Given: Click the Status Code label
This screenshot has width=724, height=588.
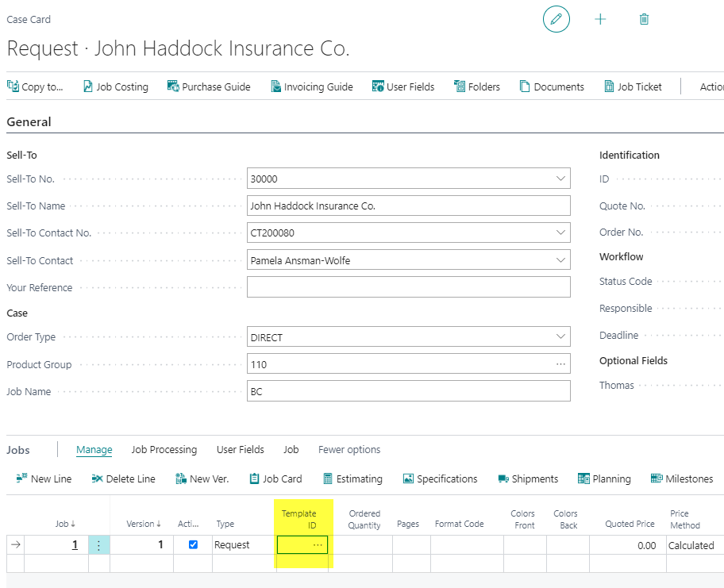Looking at the screenshot, I should [626, 281].
